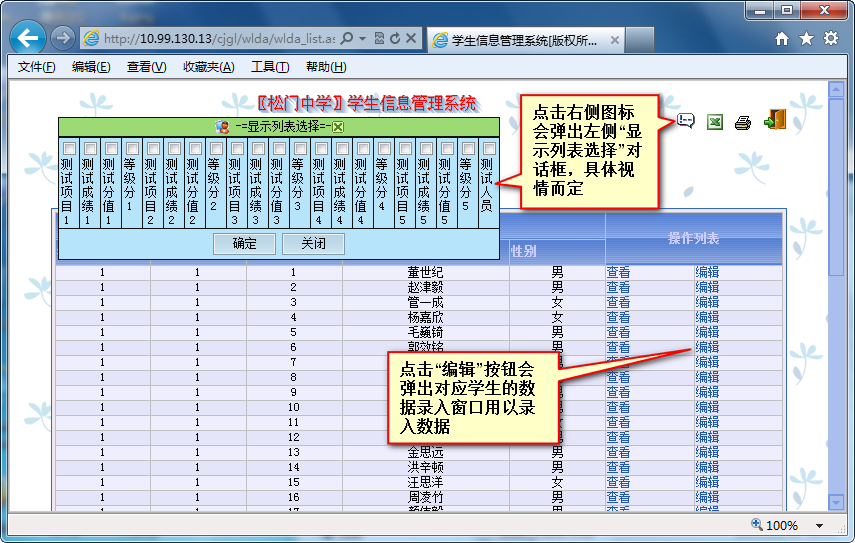This screenshot has width=855, height=543.
Task: Tick the 测试人员 checkbox
Action: coord(488,148)
